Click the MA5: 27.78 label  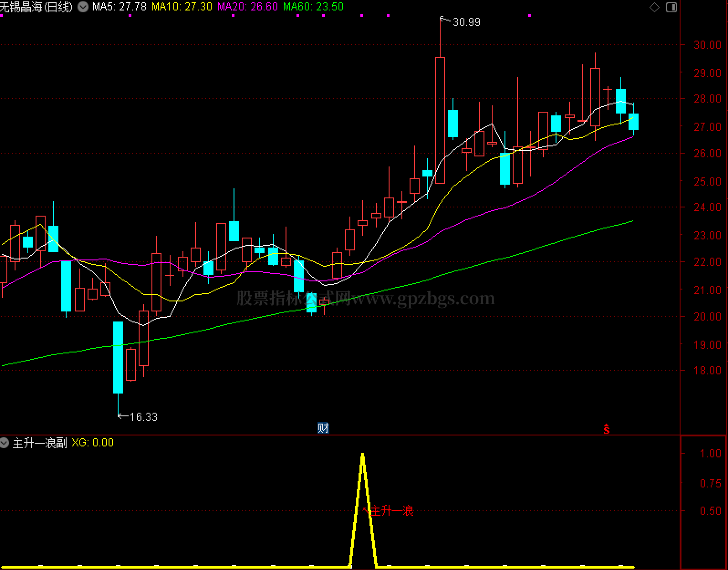[120, 7]
